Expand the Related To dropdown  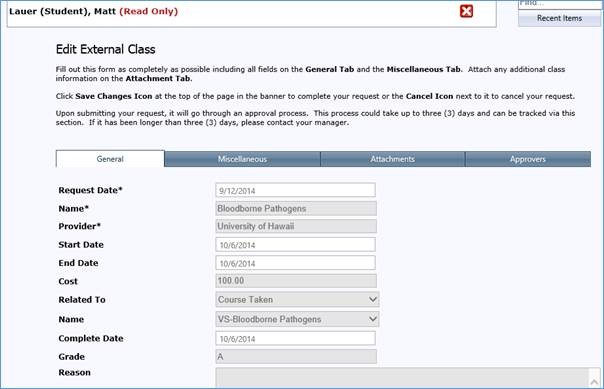[297, 299]
